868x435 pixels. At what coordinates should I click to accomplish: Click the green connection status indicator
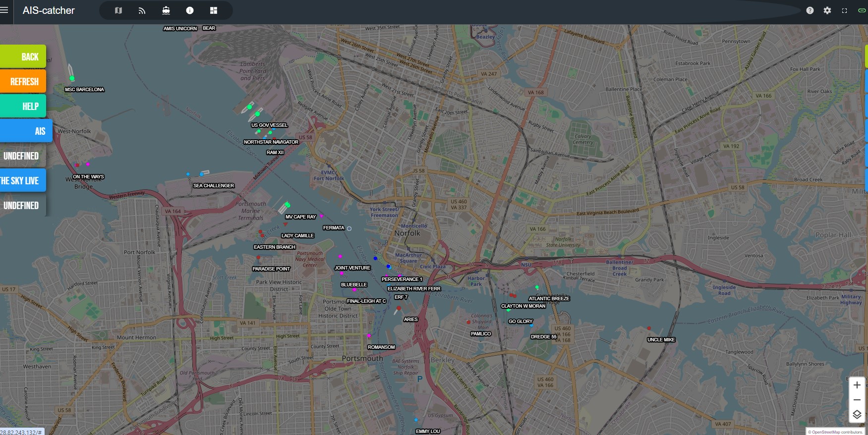pos(862,10)
